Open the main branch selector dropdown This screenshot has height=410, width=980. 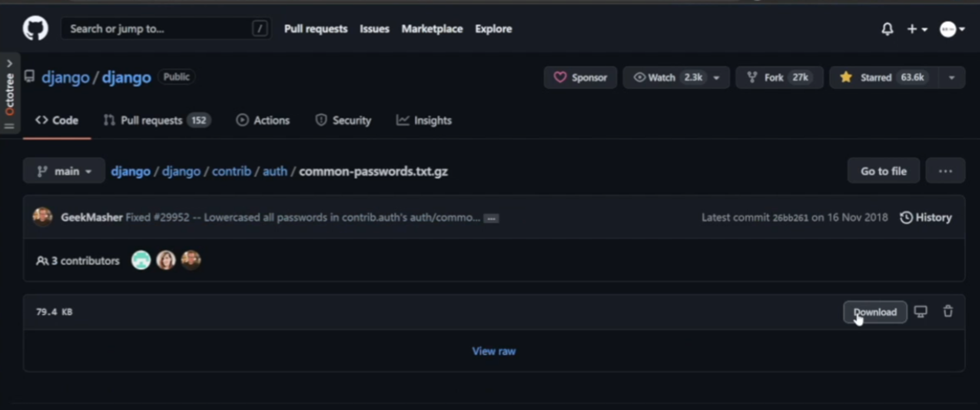pos(64,171)
